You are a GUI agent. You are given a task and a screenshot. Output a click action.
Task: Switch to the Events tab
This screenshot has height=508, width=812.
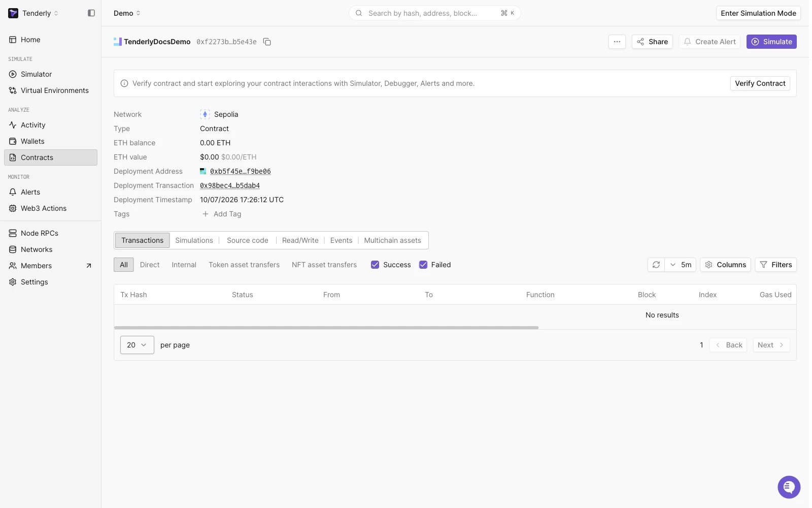pos(341,240)
